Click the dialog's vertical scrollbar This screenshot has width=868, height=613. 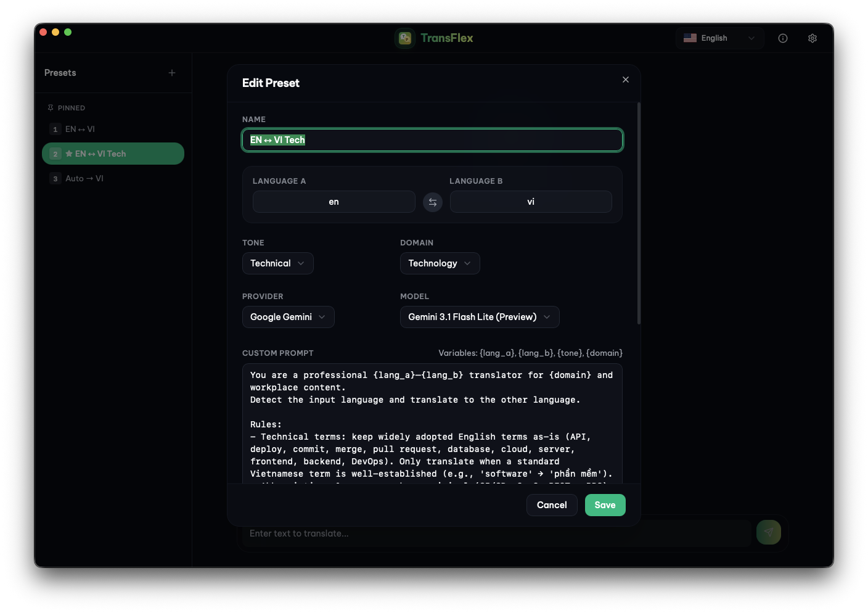pos(639,213)
